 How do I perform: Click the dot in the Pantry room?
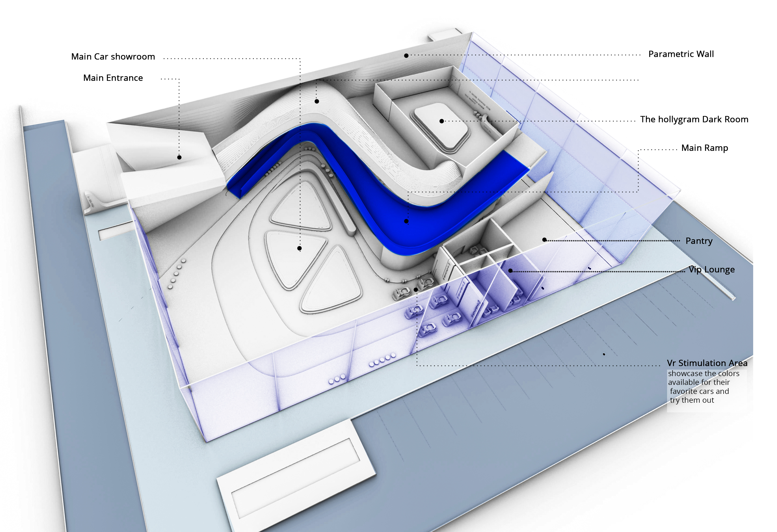(x=544, y=240)
